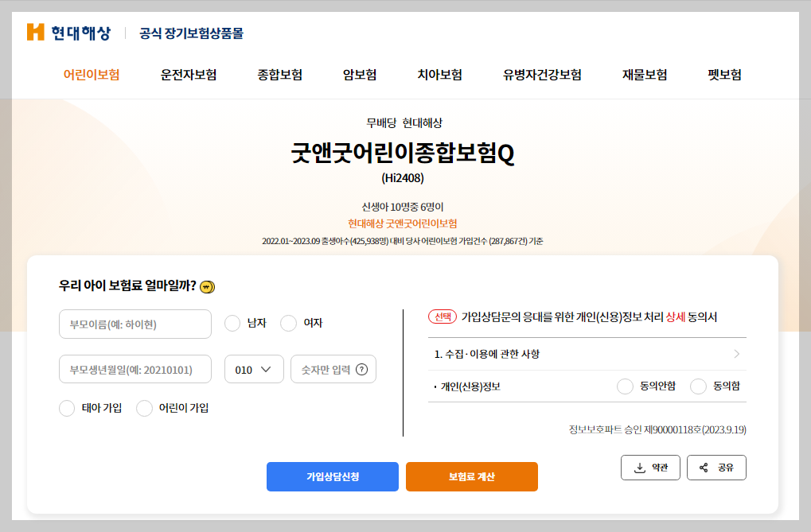
Task: Click the share icon on 공유 button
Action: pyautogui.click(x=704, y=468)
